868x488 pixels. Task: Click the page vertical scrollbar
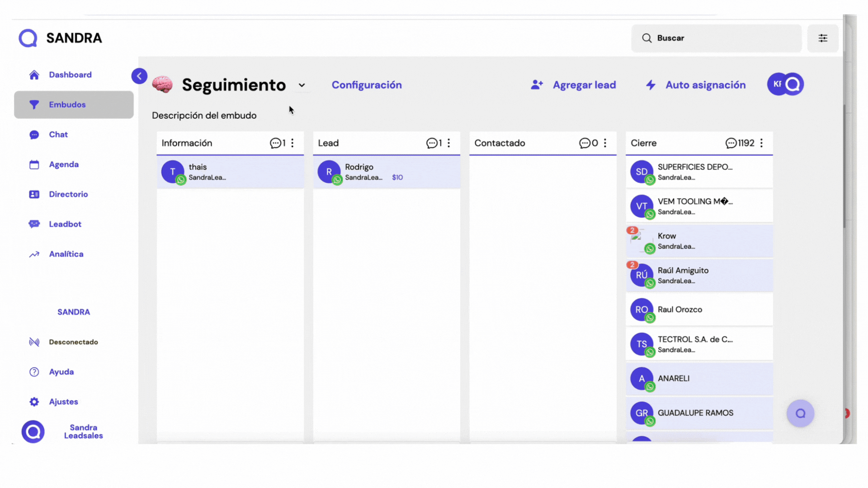coord(844,167)
